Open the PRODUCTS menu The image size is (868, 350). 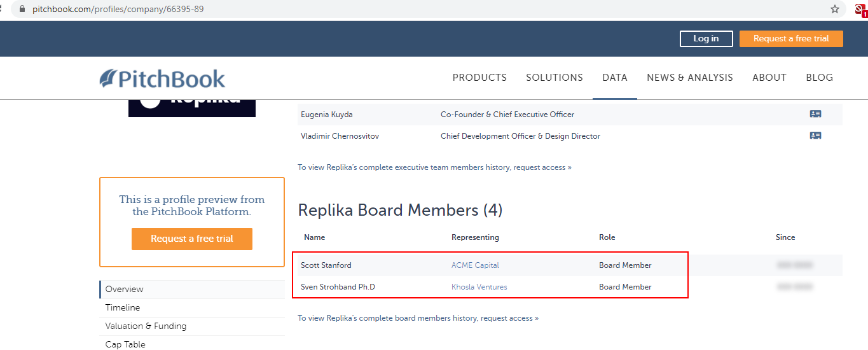coord(479,78)
